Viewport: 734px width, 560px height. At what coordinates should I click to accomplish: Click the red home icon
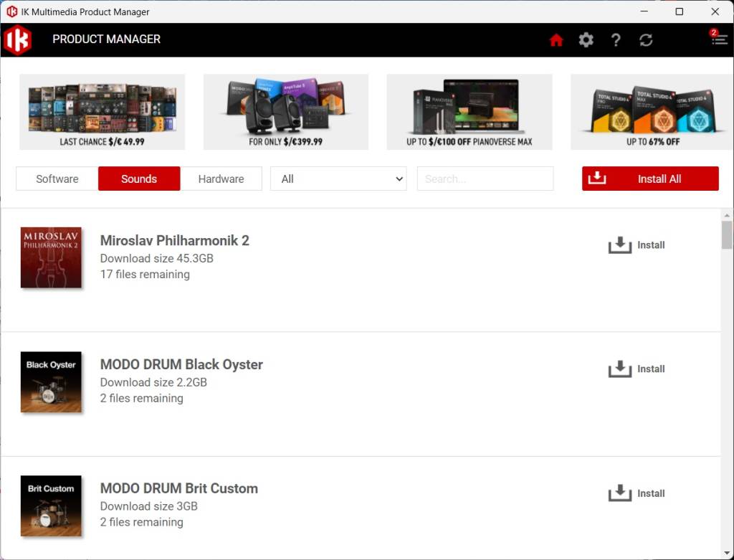(556, 40)
